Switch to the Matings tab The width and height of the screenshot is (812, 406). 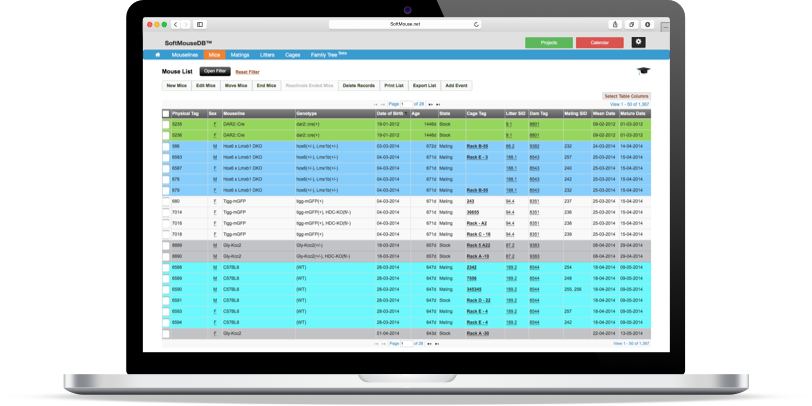[239, 55]
